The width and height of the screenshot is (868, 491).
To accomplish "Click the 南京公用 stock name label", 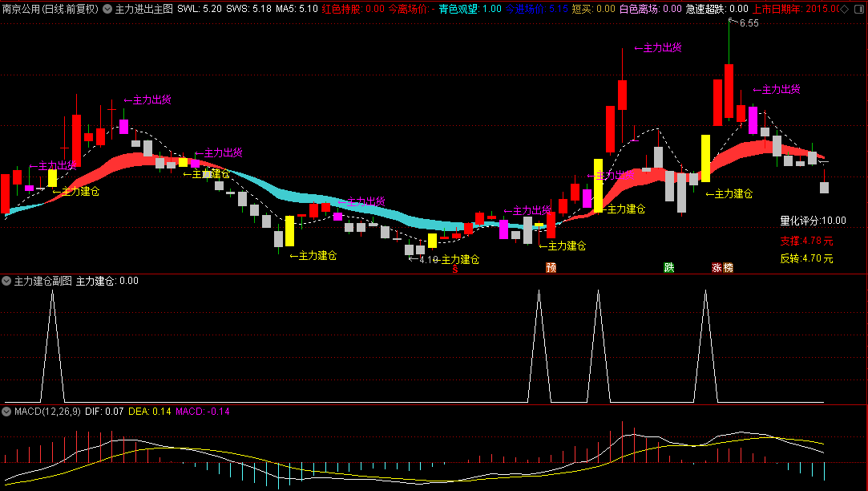I will [19, 9].
